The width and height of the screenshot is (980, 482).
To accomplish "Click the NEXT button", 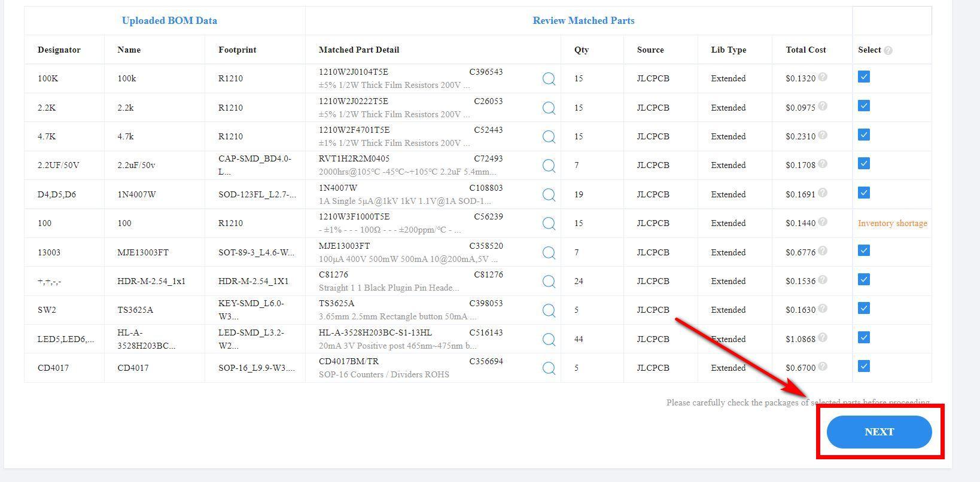I will (879, 432).
